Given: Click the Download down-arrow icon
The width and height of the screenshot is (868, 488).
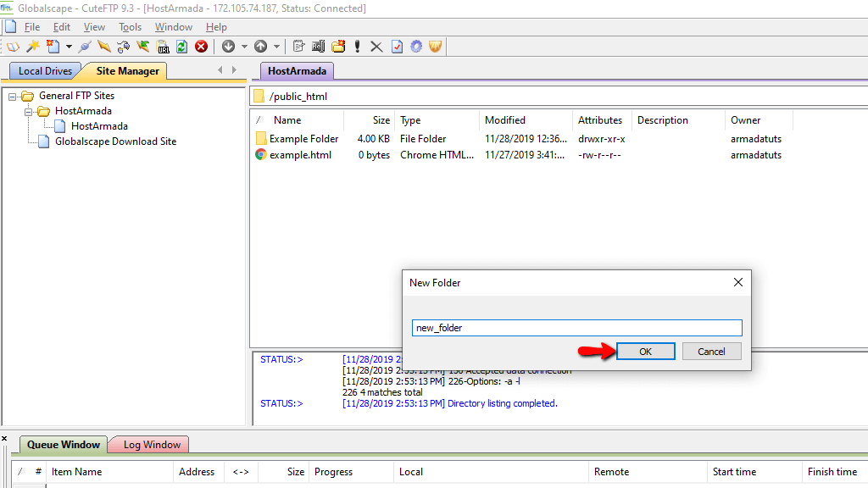Looking at the screenshot, I should pos(228,47).
